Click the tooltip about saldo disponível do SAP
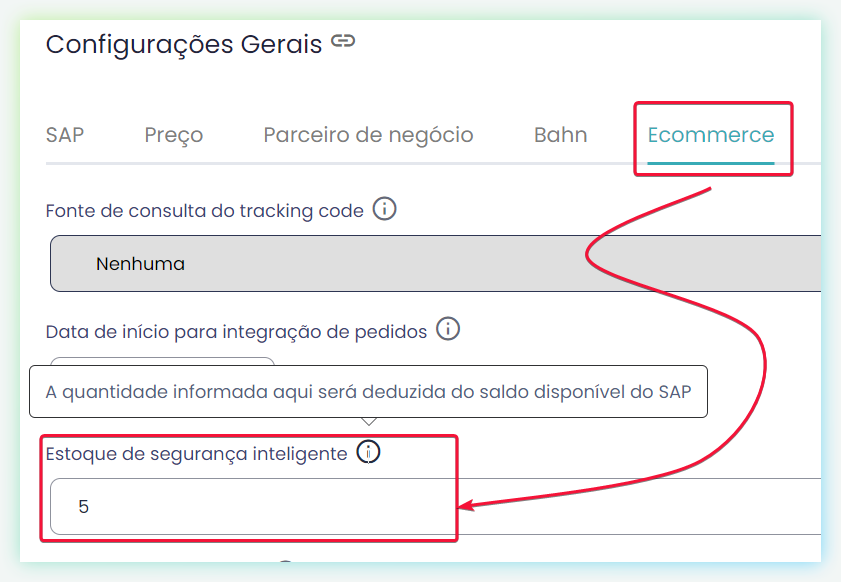 [368, 392]
